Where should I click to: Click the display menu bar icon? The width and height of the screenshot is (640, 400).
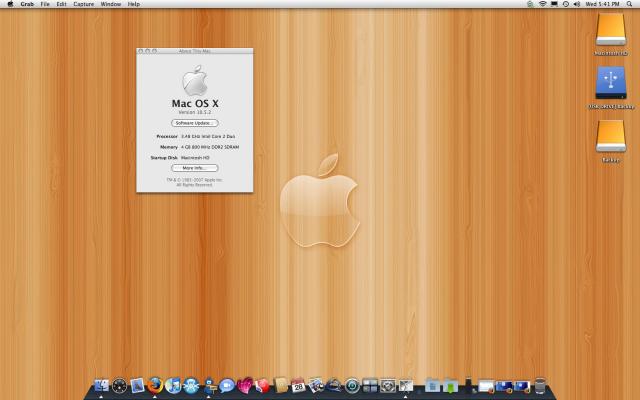coord(554,4)
